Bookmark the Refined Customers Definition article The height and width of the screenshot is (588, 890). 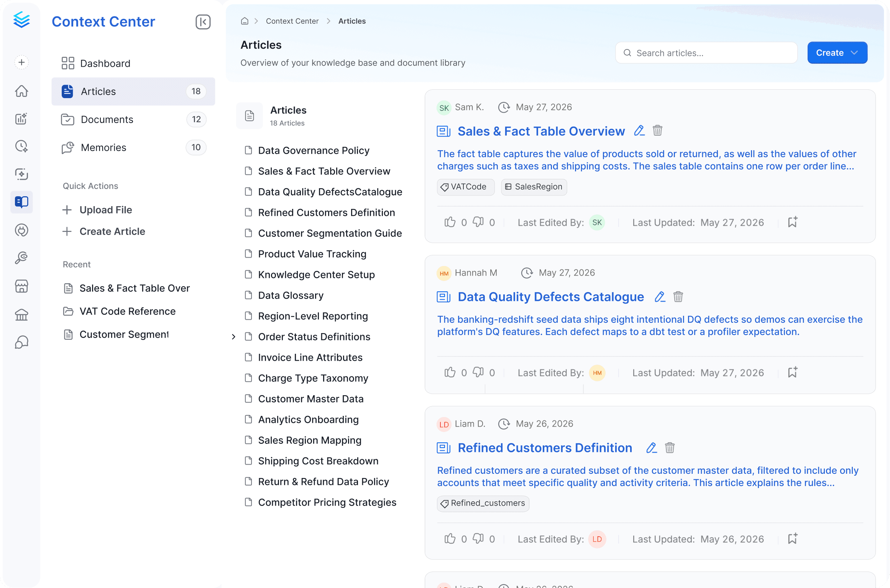click(x=793, y=539)
